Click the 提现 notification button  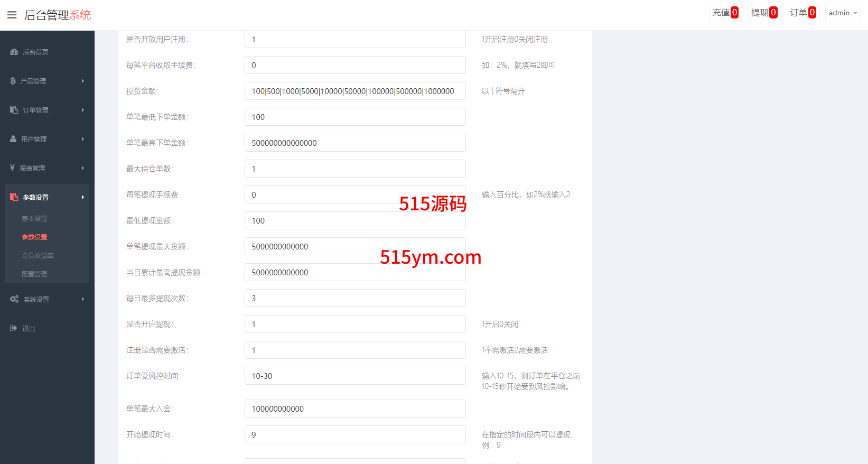tap(764, 13)
